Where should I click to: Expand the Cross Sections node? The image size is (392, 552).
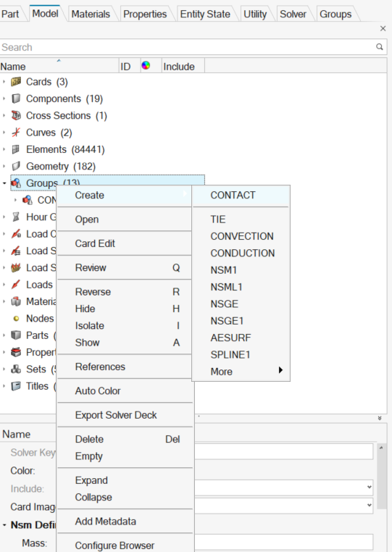pos(4,115)
